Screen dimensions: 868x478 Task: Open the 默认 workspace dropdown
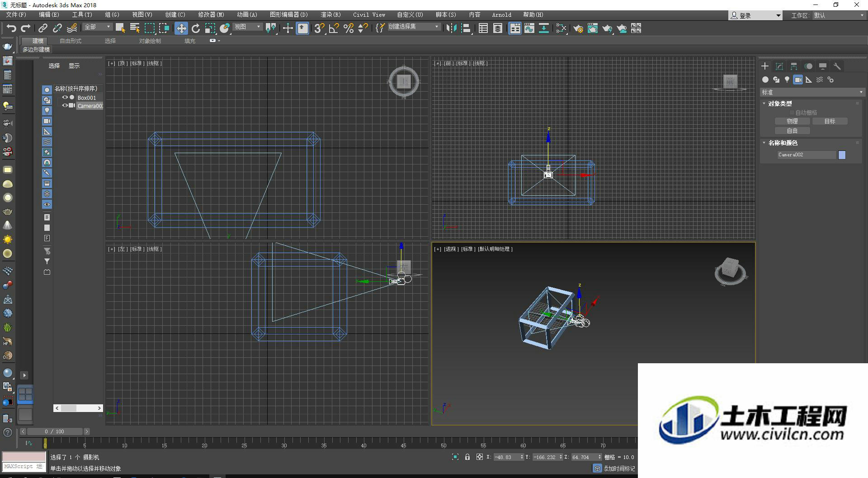click(x=839, y=15)
